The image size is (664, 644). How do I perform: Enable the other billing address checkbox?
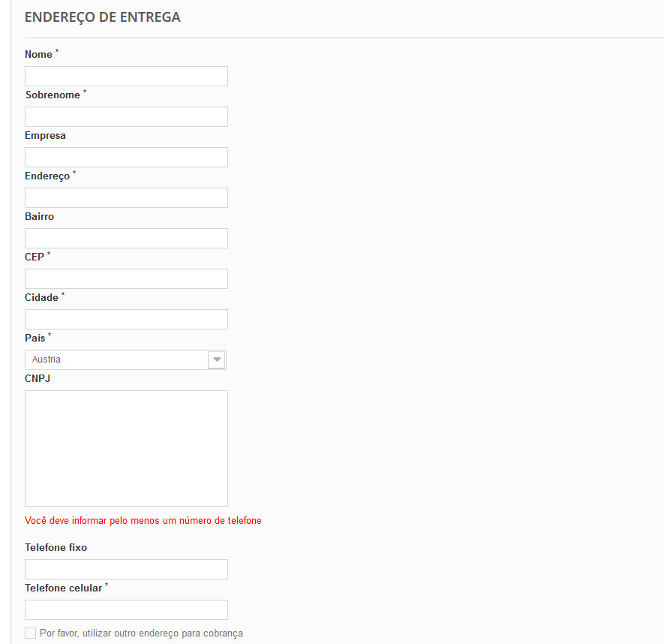30,633
